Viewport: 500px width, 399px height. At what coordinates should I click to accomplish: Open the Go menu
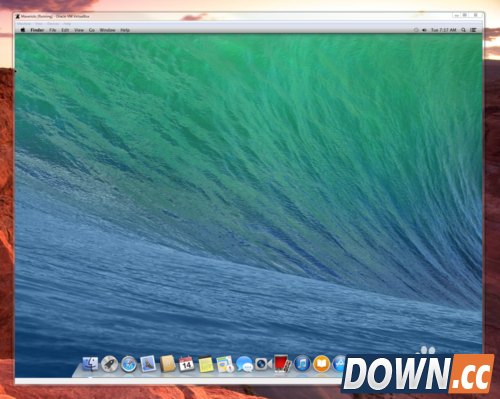tap(92, 30)
